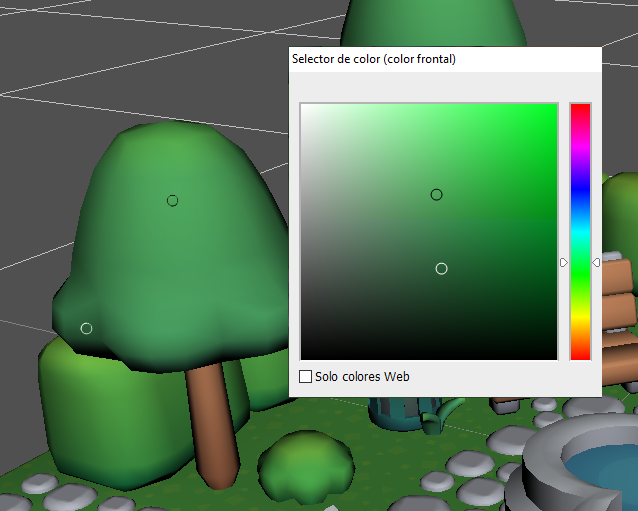Click the left hue slider arrow handle
638x511 pixels.
(564, 262)
